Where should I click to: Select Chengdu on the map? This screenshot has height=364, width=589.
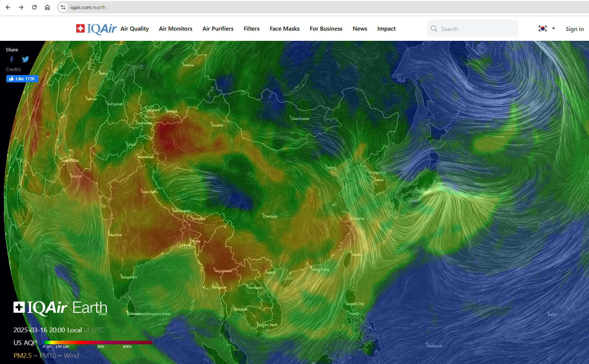[x=270, y=216]
